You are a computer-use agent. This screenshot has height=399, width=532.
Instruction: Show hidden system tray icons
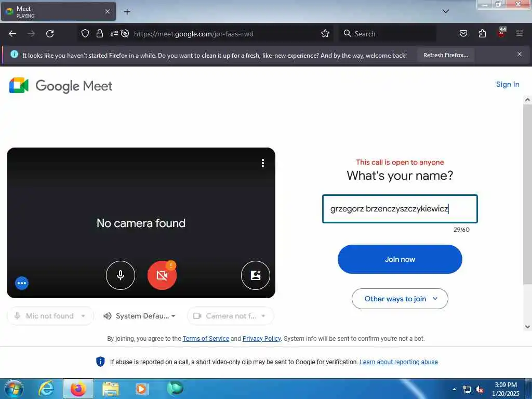click(454, 389)
